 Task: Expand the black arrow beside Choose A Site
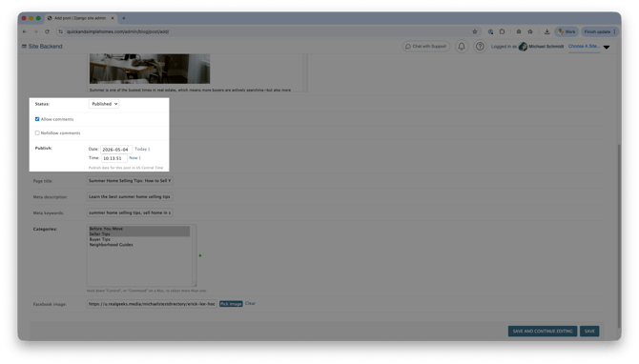[x=607, y=48]
